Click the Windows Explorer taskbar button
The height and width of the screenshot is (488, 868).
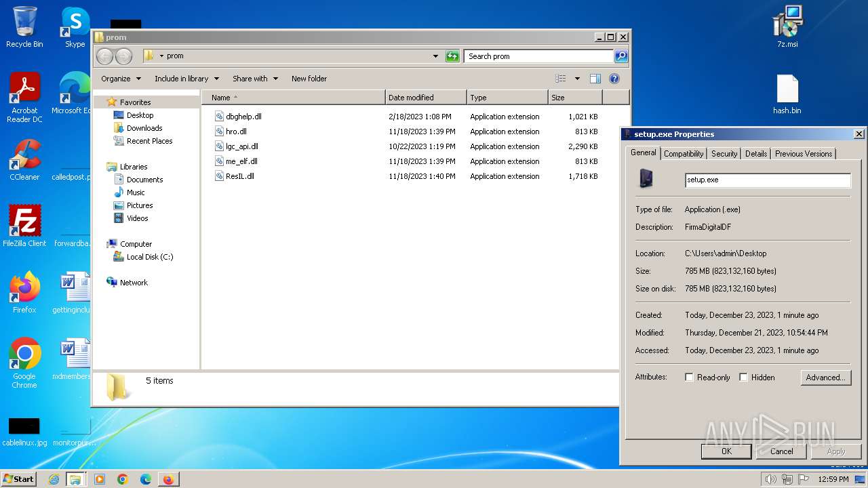[75, 479]
